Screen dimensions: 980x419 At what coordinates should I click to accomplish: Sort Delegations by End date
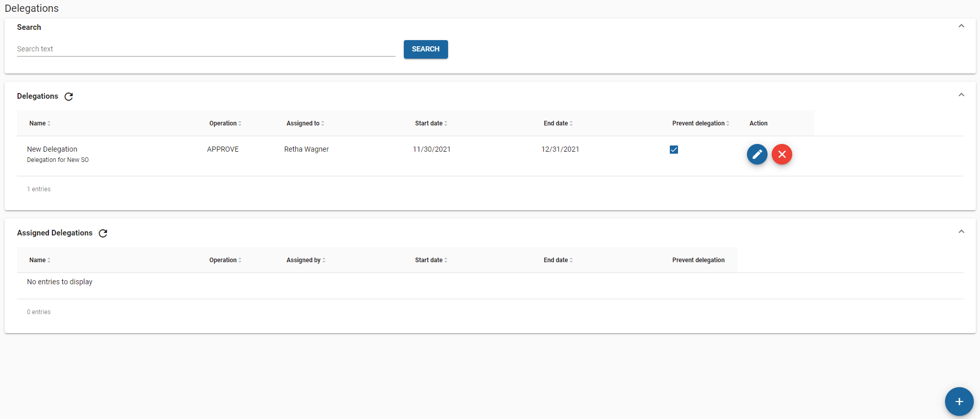558,123
